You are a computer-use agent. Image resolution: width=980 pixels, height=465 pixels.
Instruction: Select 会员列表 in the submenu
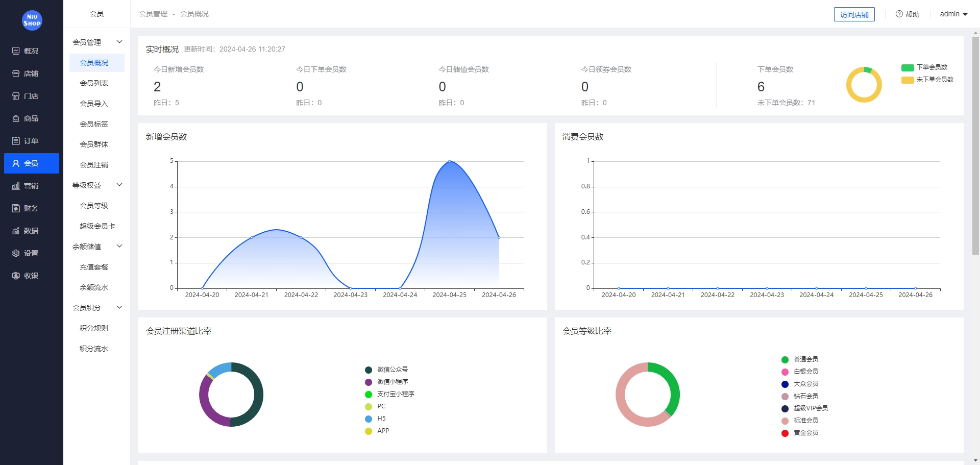coord(94,83)
